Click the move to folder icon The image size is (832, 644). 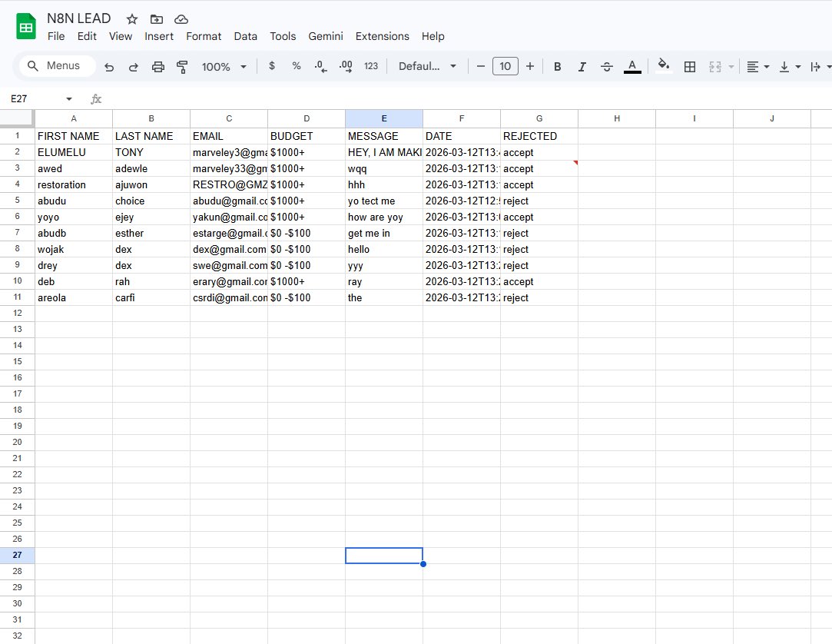(x=157, y=20)
